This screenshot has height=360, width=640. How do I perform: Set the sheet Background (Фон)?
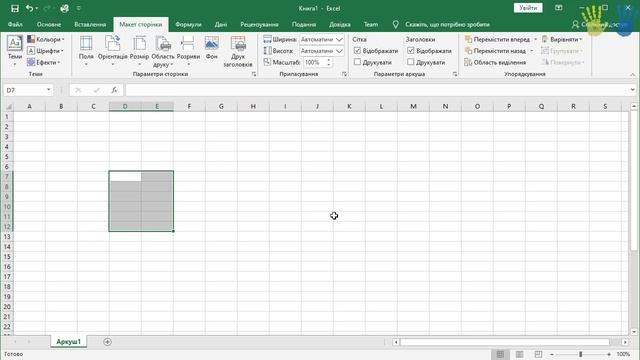211,49
